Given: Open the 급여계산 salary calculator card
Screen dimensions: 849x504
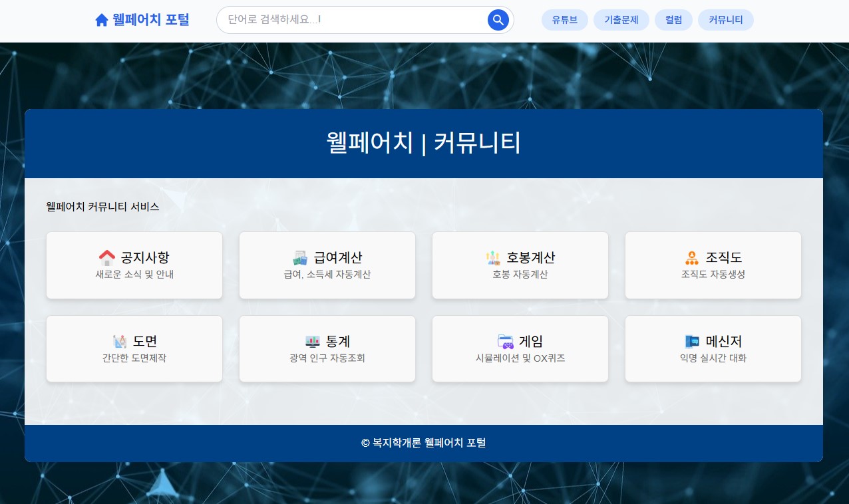Looking at the screenshot, I should (x=327, y=265).
